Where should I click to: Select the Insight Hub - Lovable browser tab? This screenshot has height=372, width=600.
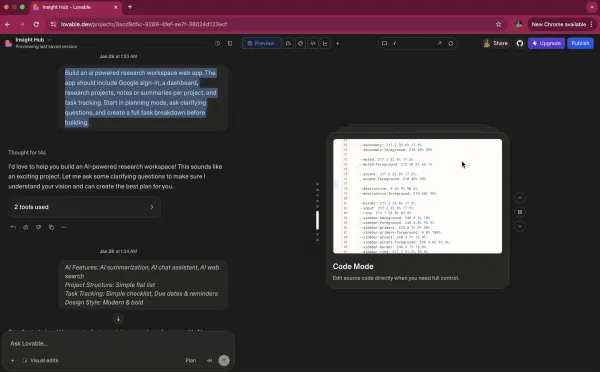[x=75, y=7]
